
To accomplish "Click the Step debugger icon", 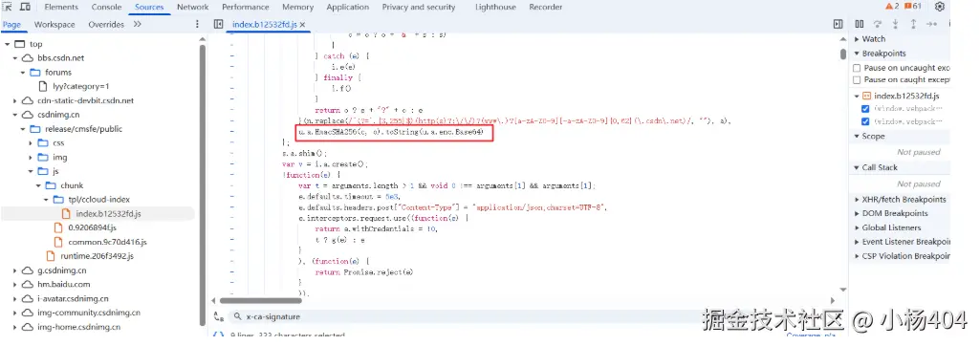I will click(x=931, y=24).
